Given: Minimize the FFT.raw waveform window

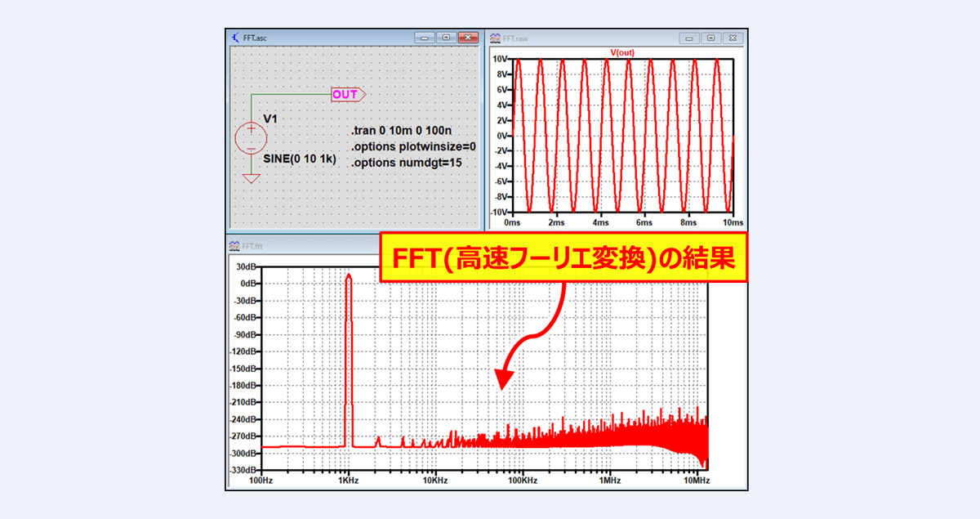Looking at the screenshot, I should 688,37.
